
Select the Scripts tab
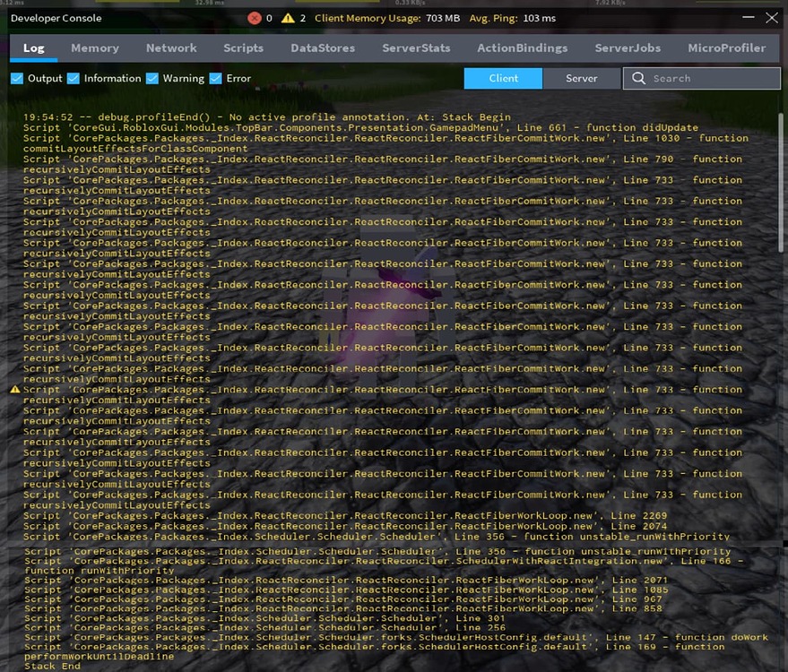pyautogui.click(x=243, y=47)
